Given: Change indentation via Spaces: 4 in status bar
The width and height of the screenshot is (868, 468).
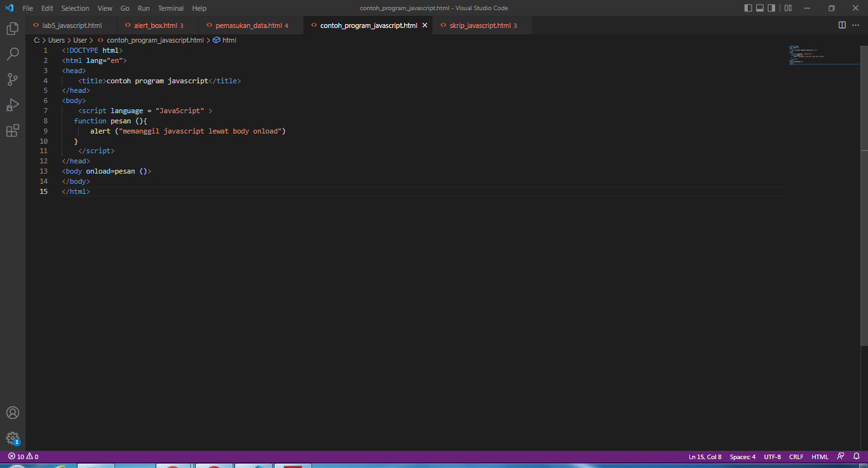Looking at the screenshot, I should coord(742,456).
